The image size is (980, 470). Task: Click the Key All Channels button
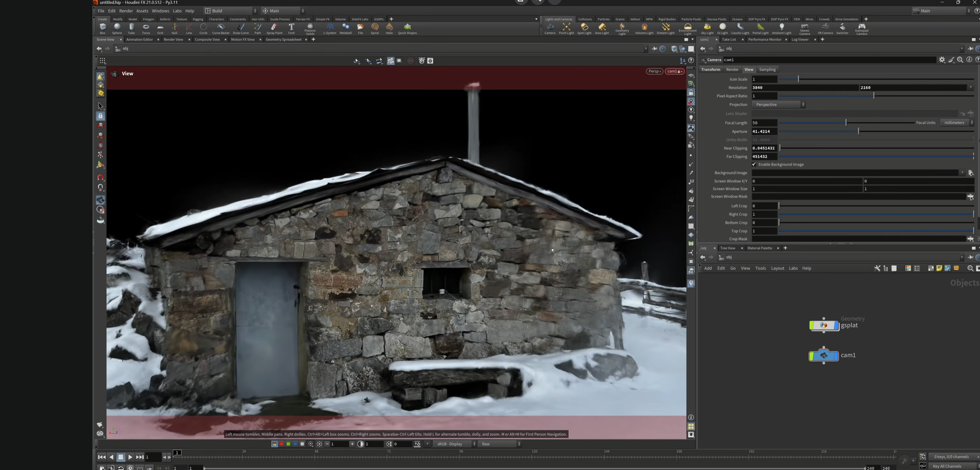pos(947,466)
